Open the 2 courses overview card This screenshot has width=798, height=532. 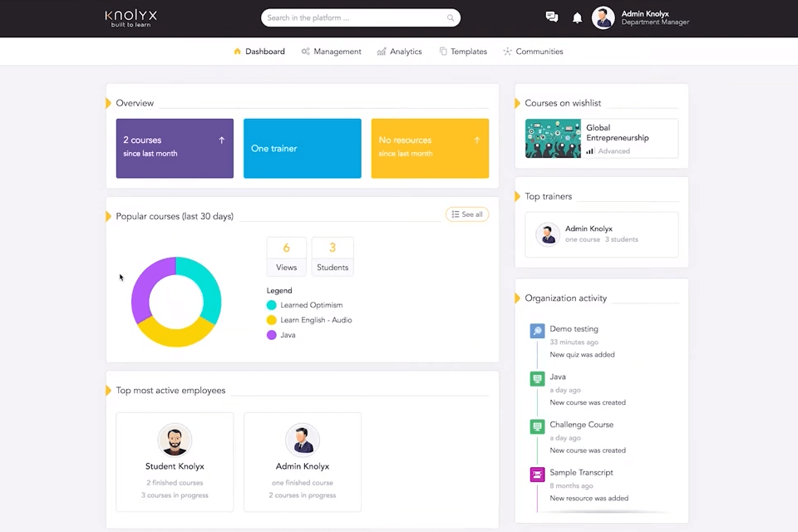(x=175, y=148)
